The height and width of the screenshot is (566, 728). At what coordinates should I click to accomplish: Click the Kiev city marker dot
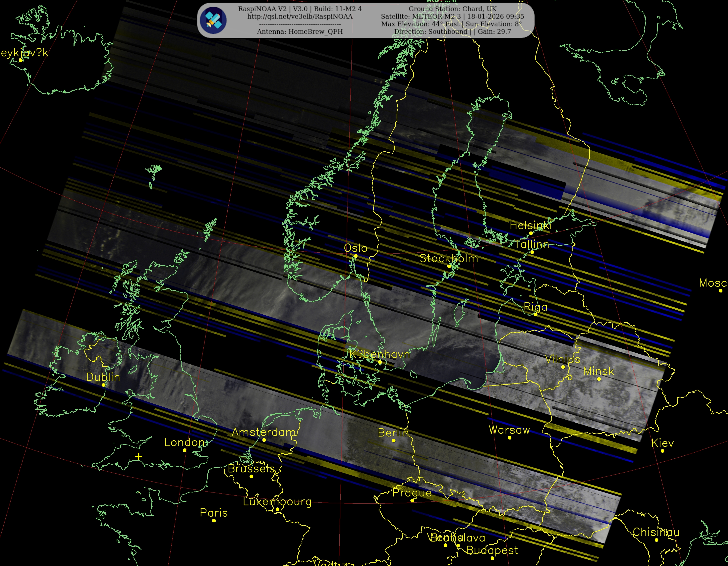(x=662, y=451)
